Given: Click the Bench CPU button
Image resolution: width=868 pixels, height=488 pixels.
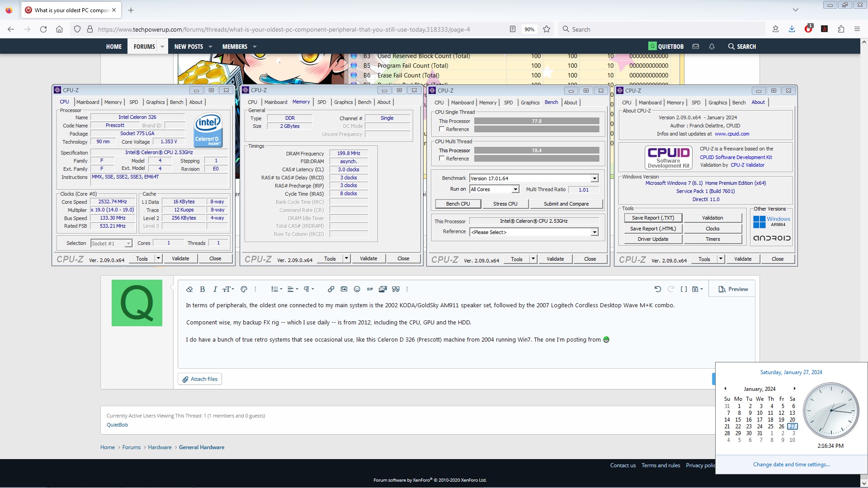Looking at the screenshot, I should coord(458,204).
